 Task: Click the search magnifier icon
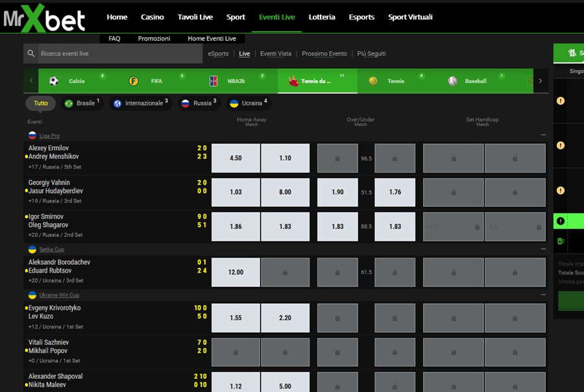(31, 54)
